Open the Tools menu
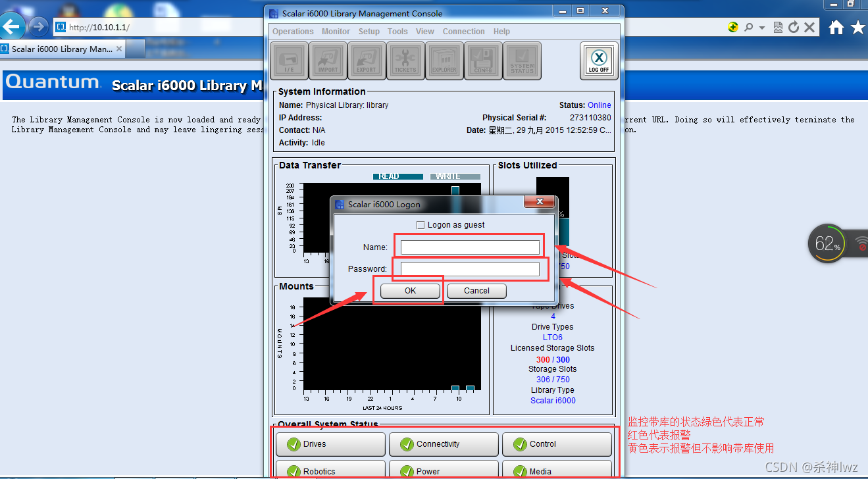This screenshot has width=868, height=479. pyautogui.click(x=397, y=32)
